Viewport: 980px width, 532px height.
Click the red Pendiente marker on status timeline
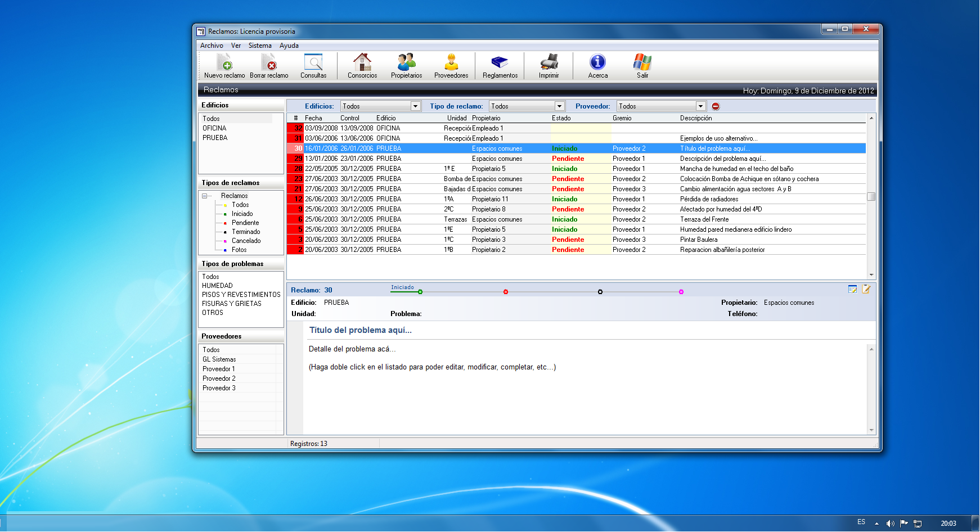point(506,292)
